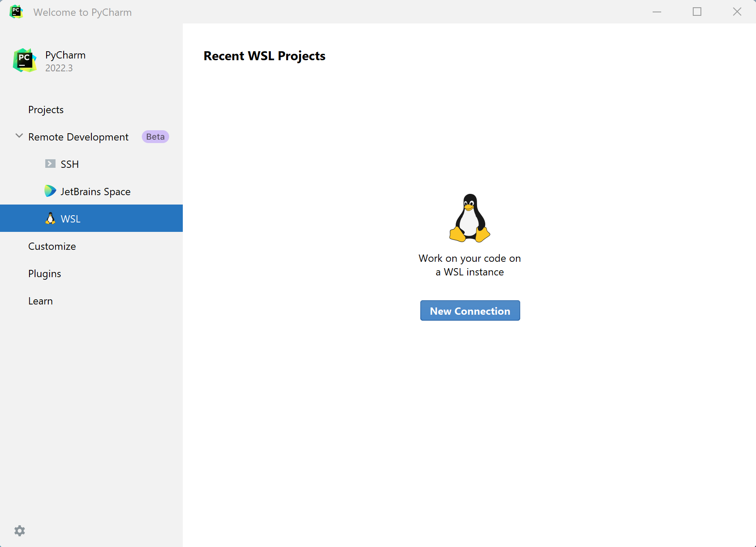Minimize the Welcome to PyCharm window
This screenshot has height=547, width=756.
tap(657, 12)
